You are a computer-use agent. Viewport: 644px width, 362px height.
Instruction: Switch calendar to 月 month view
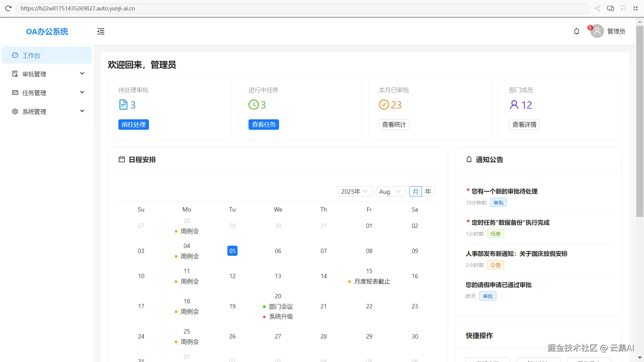(415, 191)
